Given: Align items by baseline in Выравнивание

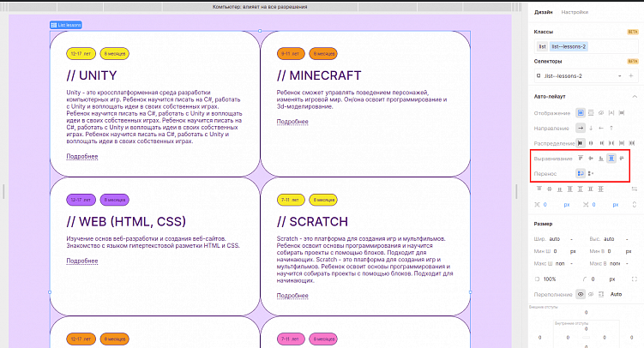Looking at the screenshot, I should click(x=622, y=158).
